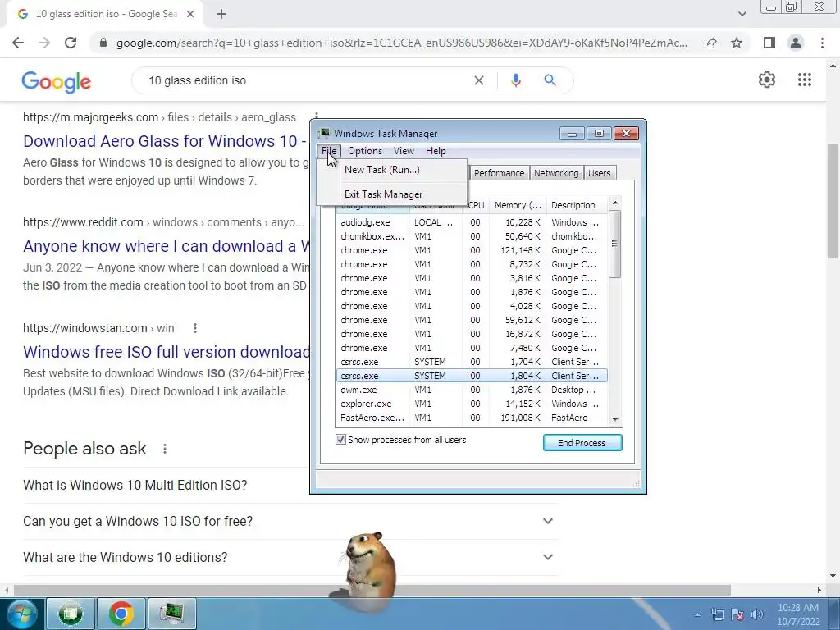
Task: Open Action Center flag tray icon
Action: click(737, 614)
